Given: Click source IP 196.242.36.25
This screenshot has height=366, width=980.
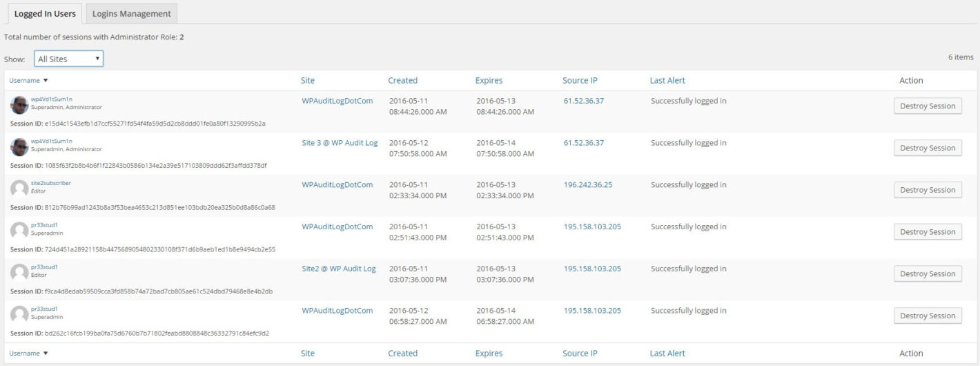Looking at the screenshot, I should [588, 185].
